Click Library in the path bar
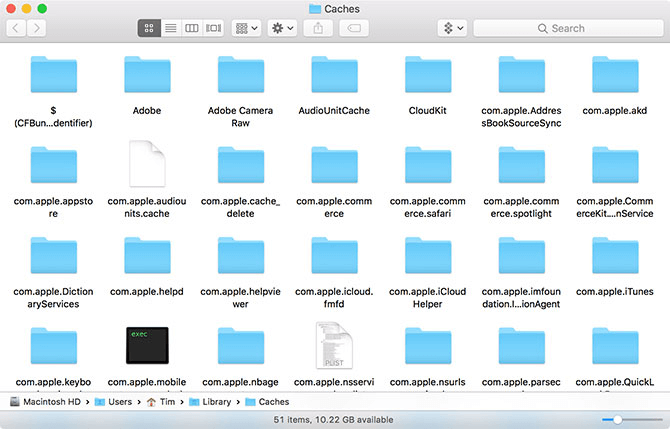Screen dimensions: 670x429 point(210,402)
